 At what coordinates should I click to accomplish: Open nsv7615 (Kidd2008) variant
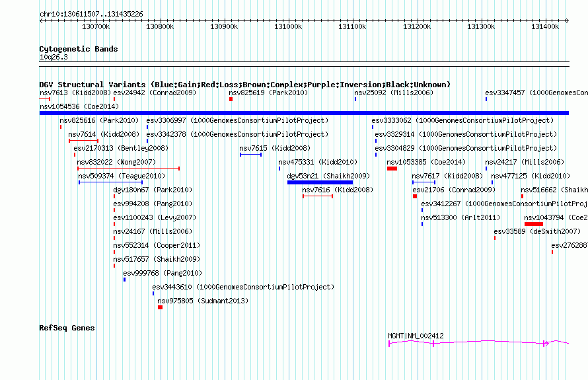click(275, 148)
